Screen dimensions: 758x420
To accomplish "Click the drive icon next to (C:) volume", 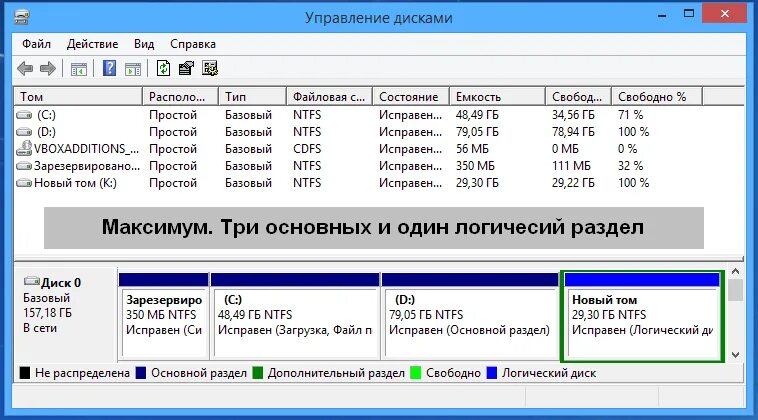I will tap(24, 115).
